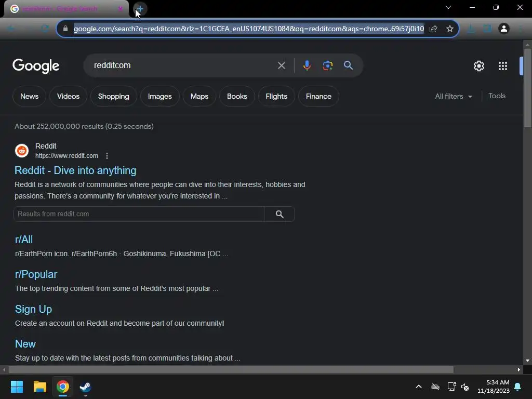Open Google quick settings gear
The width and height of the screenshot is (532, 399).
click(x=478, y=66)
